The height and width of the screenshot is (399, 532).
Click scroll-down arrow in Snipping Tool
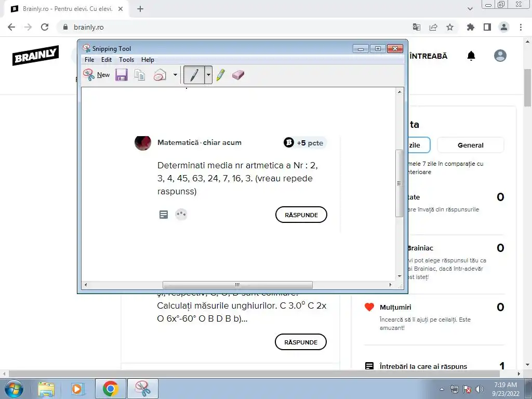[x=400, y=276]
